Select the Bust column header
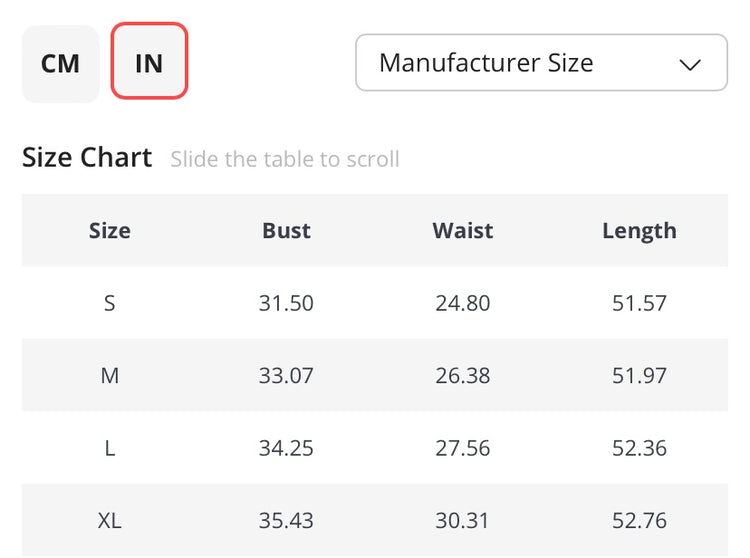 [286, 231]
